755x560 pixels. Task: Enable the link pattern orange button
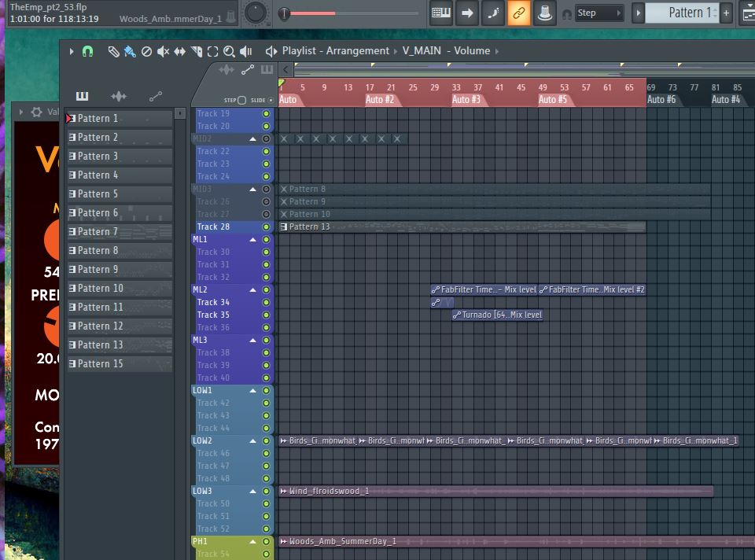click(x=518, y=13)
